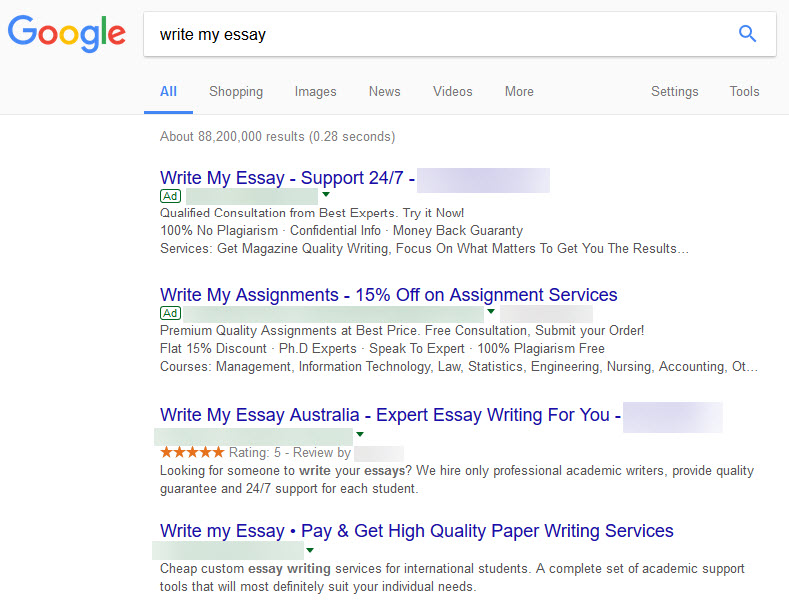Open the arrow menu under Write My Assignments ad
The image size is (789, 611).
pyautogui.click(x=491, y=312)
